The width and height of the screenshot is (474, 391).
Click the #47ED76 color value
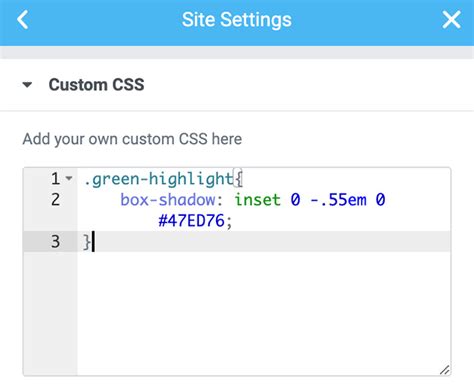(191, 221)
